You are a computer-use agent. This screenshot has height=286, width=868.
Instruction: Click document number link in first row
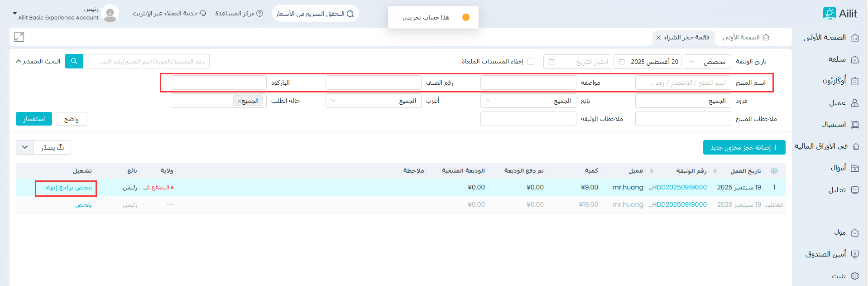pos(678,187)
